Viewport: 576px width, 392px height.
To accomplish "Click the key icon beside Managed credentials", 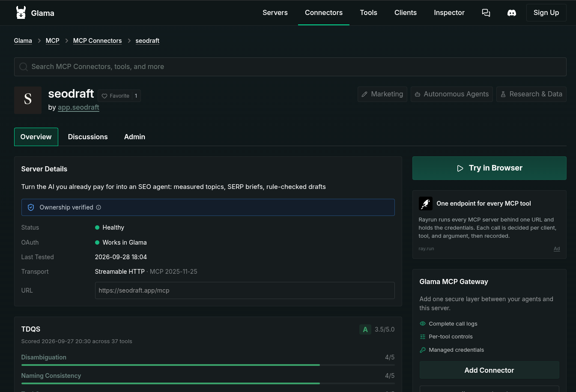I will coord(423,350).
